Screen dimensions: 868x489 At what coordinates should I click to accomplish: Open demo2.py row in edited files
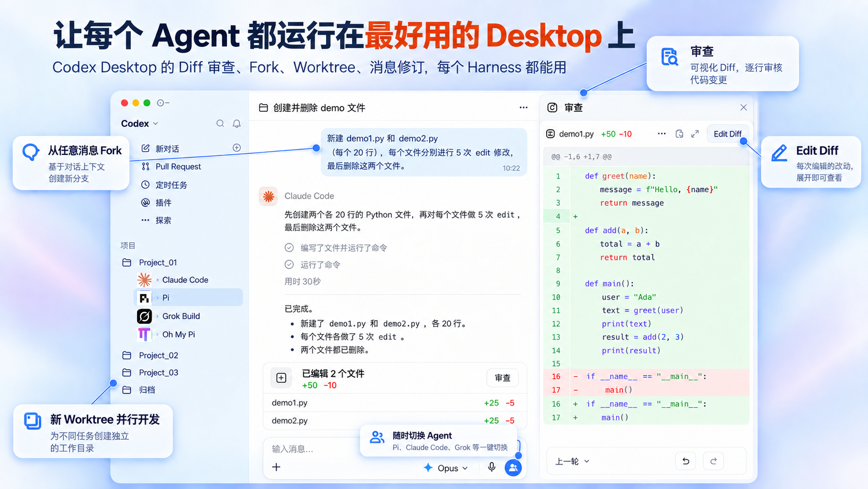(394, 420)
